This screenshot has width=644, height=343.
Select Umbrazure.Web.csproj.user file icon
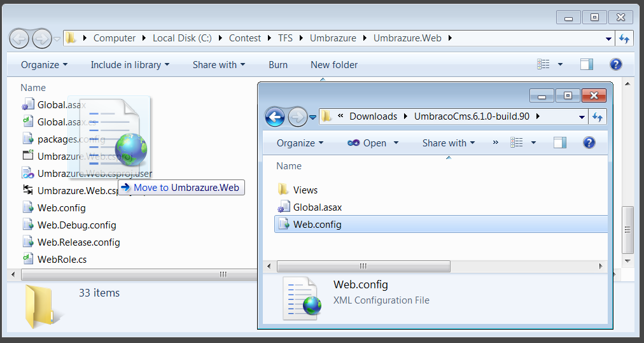tap(27, 173)
